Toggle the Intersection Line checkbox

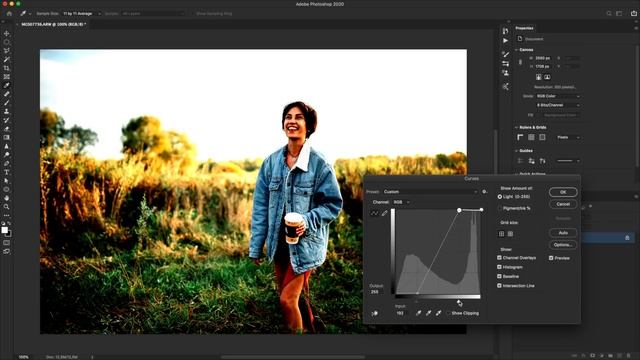[499, 286]
